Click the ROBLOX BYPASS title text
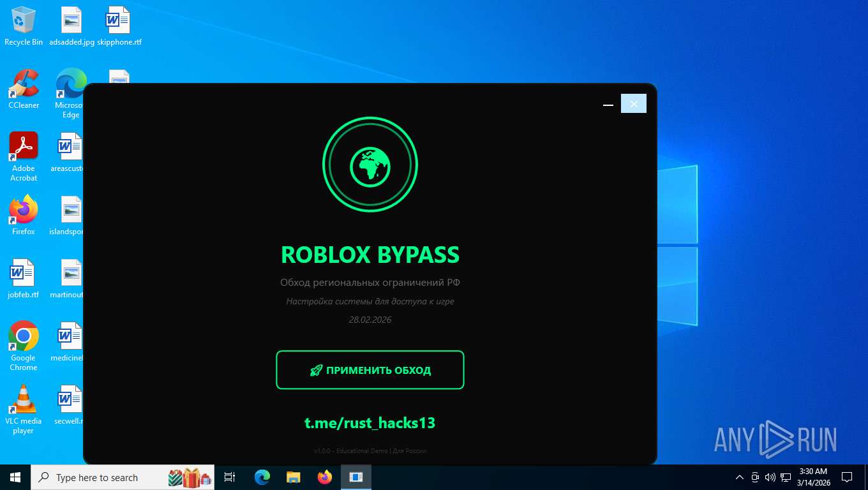Viewport: 868px width, 490px height. pyautogui.click(x=370, y=255)
